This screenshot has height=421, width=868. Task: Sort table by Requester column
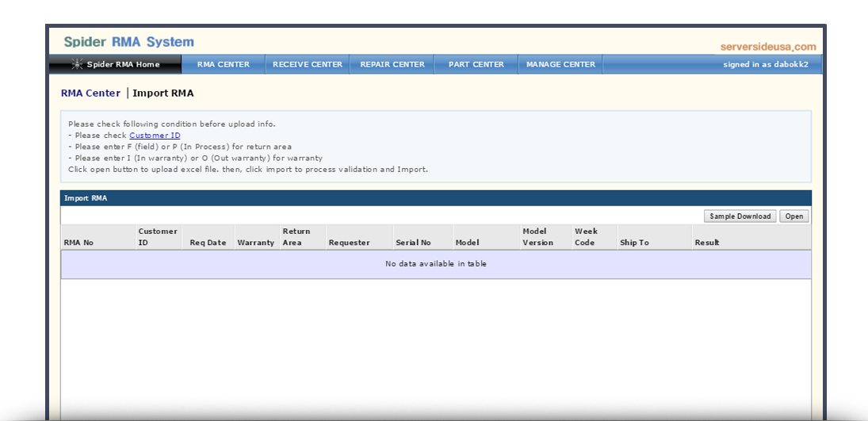pyautogui.click(x=360, y=237)
